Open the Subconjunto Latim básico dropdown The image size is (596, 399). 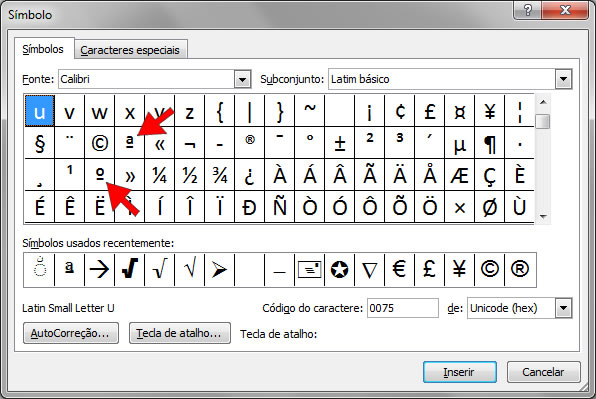563,79
